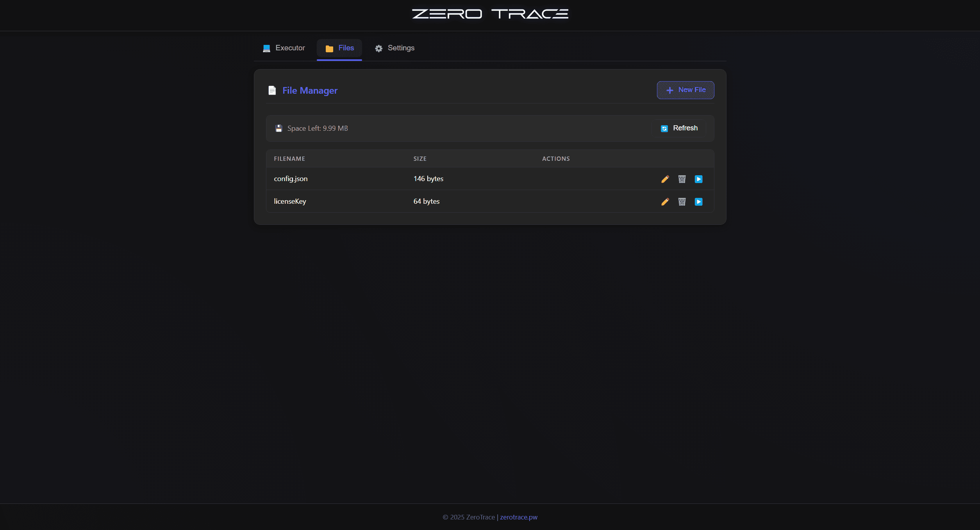980x530 pixels.
Task: Click the © 2025 ZeroTrace footer text
Action: click(469, 517)
